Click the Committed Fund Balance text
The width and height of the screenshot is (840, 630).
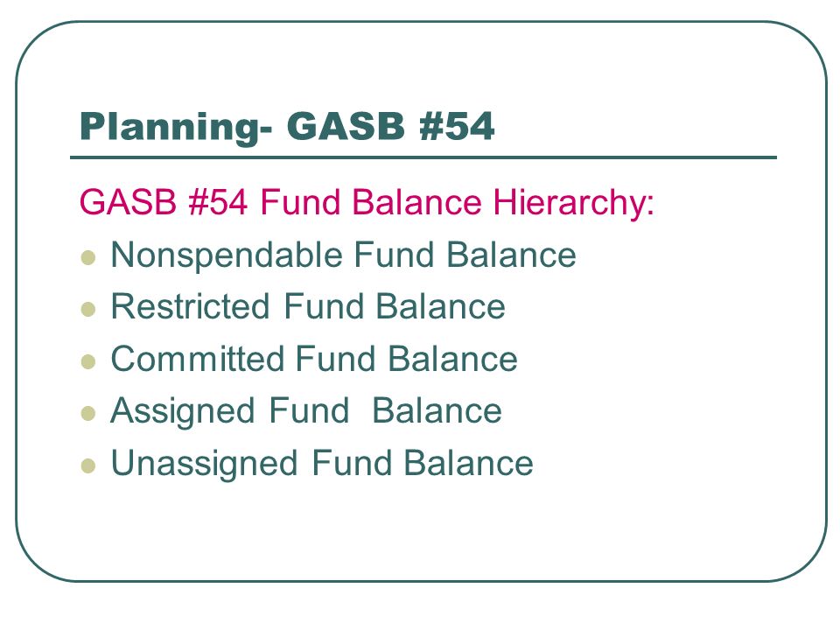click(314, 359)
